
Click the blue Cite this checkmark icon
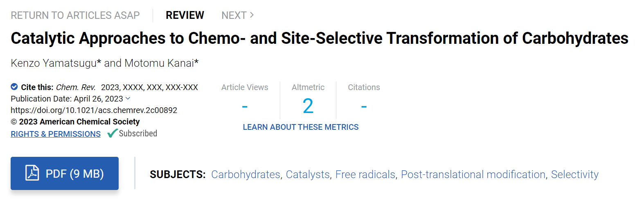14,87
